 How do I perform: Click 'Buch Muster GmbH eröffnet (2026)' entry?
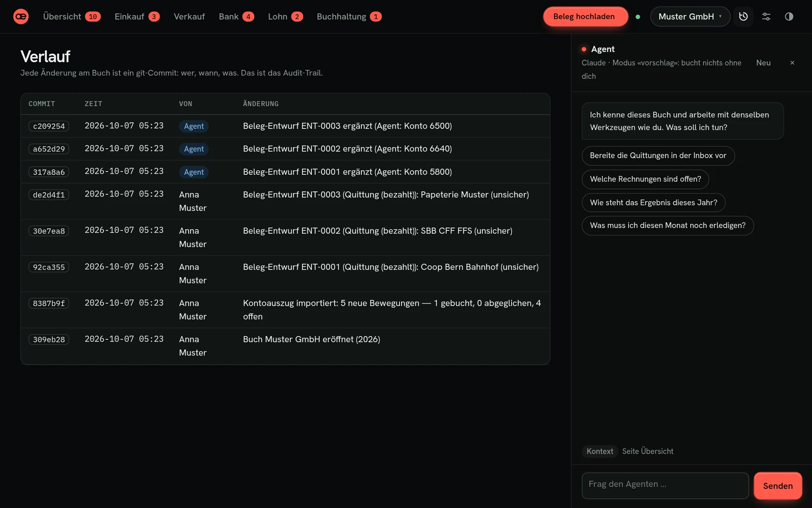(311, 339)
